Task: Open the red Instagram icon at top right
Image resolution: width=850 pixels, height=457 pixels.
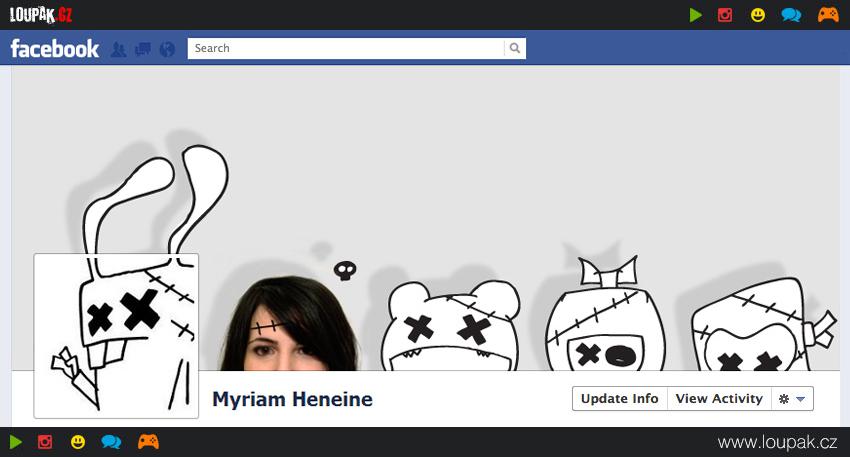Action: tap(726, 14)
